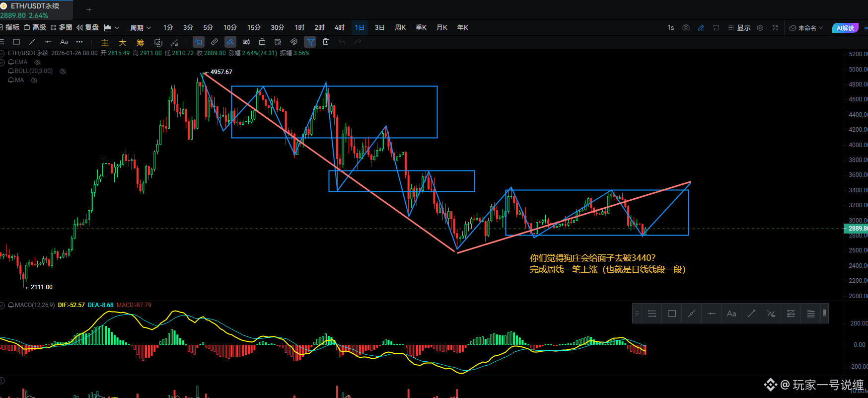Toggle EMA indicator visibility eye
Screen dimensions: 868x398
37,62
